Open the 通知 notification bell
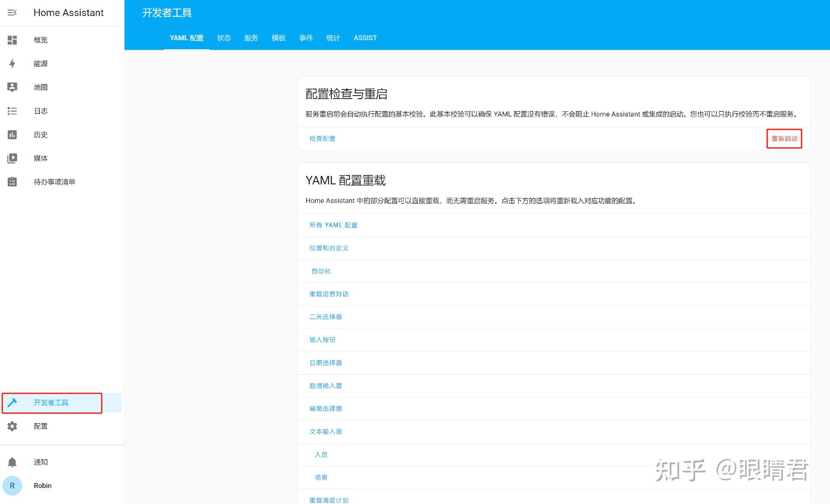Screen dimensions: 830x504 (12, 462)
